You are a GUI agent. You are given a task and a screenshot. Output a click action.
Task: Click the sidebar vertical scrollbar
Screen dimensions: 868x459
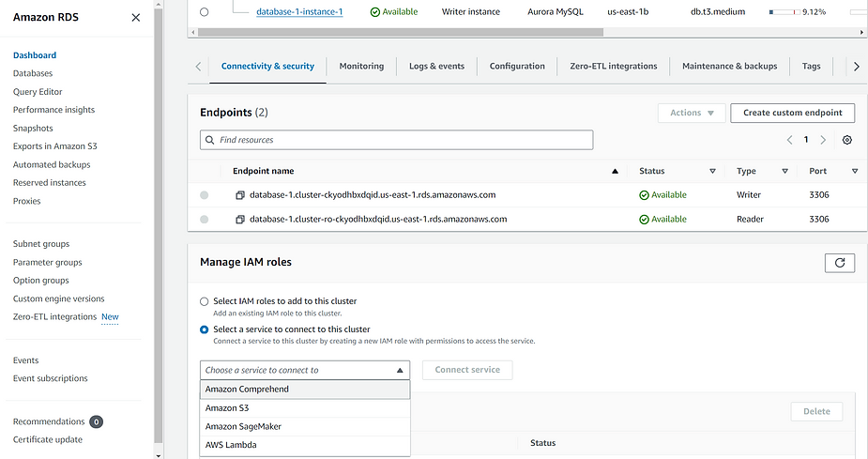[159, 226]
